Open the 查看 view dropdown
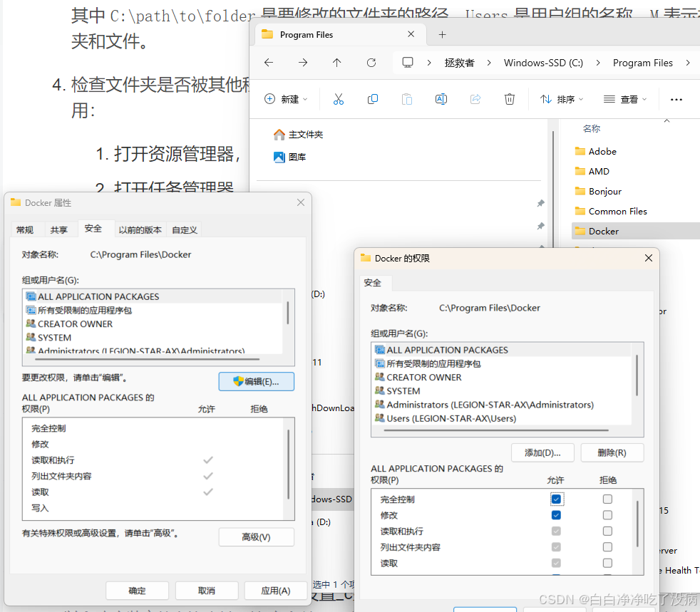 coord(625,99)
